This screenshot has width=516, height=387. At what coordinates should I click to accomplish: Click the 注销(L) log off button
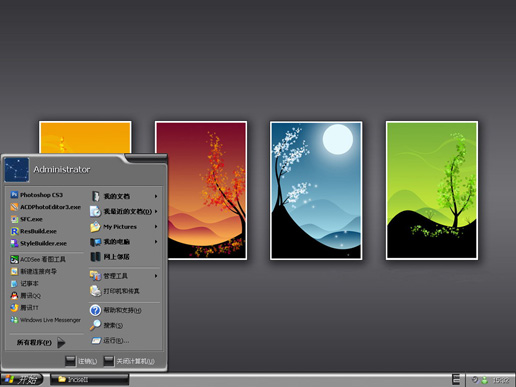click(81, 361)
